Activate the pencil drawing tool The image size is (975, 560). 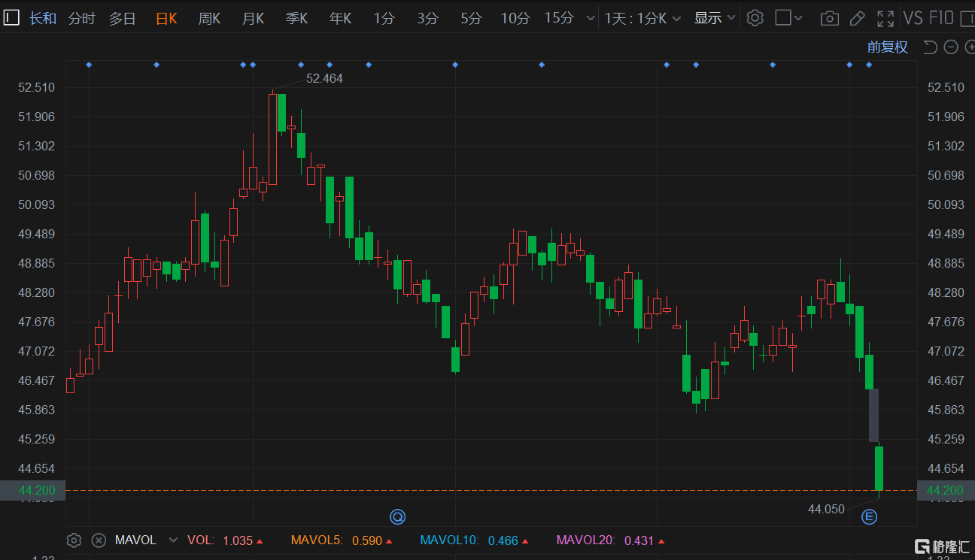857,18
